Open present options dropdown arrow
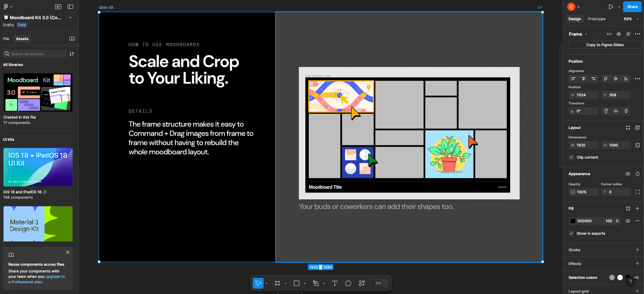This screenshot has height=294, width=644. coord(619,7)
